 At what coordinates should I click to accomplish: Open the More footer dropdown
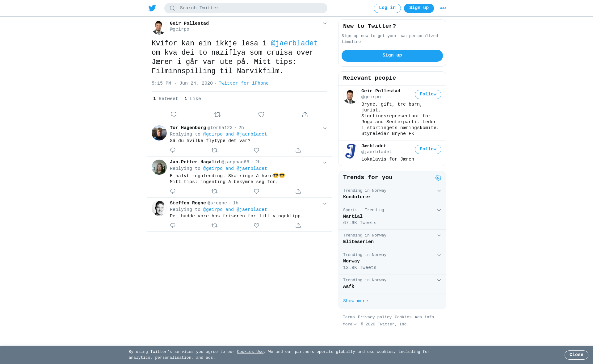click(350, 324)
